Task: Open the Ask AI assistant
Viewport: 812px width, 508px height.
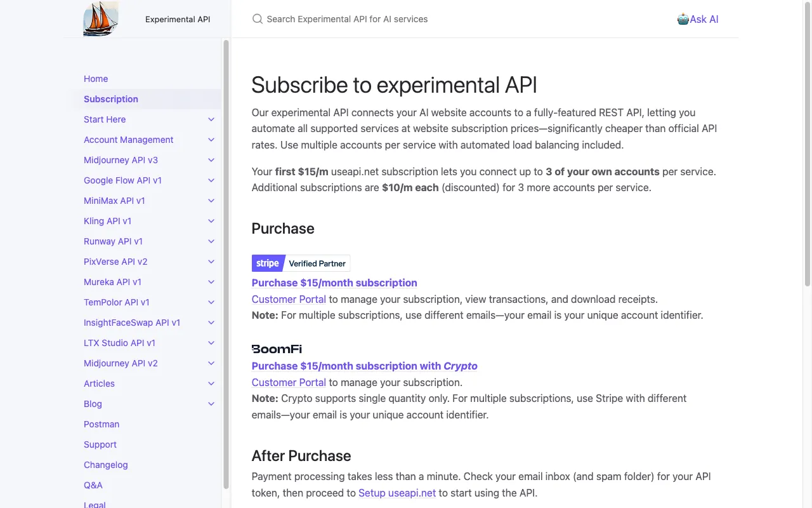Action: 698,19
